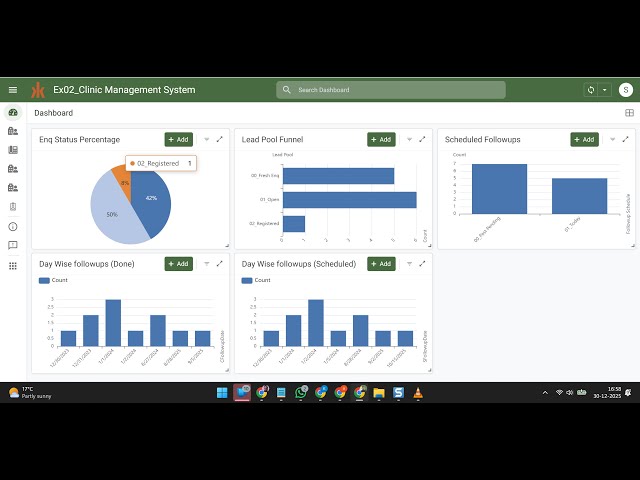The height and width of the screenshot is (480, 640).
Task: Maximize the Lead Pool Funnel widget
Action: click(422, 139)
